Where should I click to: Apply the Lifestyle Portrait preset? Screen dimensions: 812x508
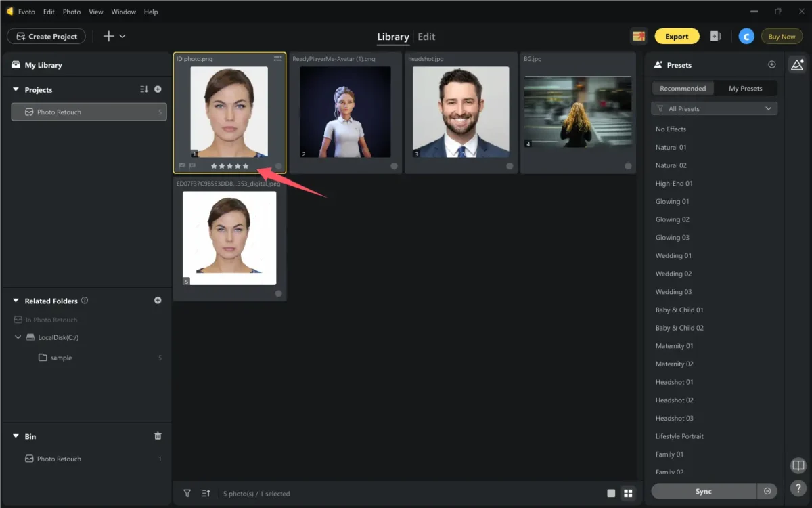click(679, 436)
